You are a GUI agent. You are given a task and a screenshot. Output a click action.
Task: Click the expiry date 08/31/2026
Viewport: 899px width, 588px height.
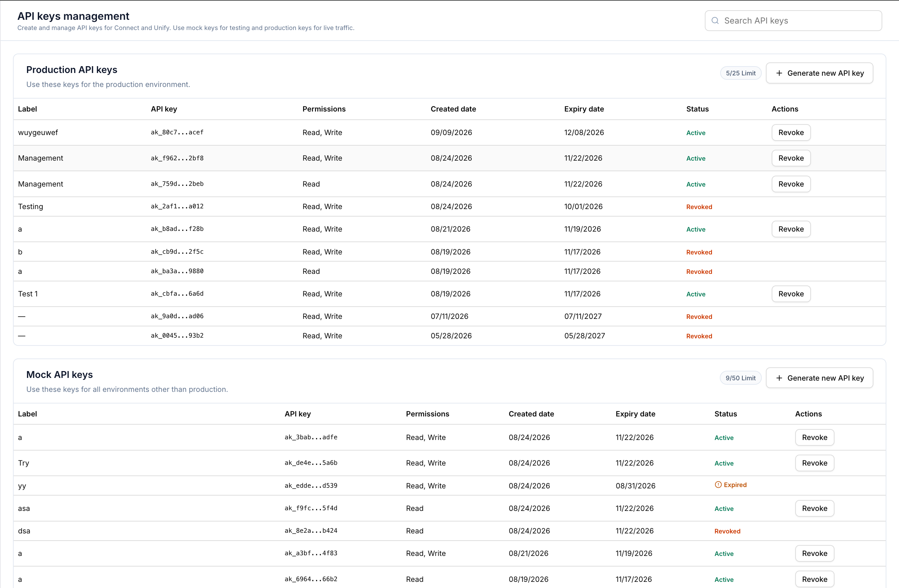636,486
